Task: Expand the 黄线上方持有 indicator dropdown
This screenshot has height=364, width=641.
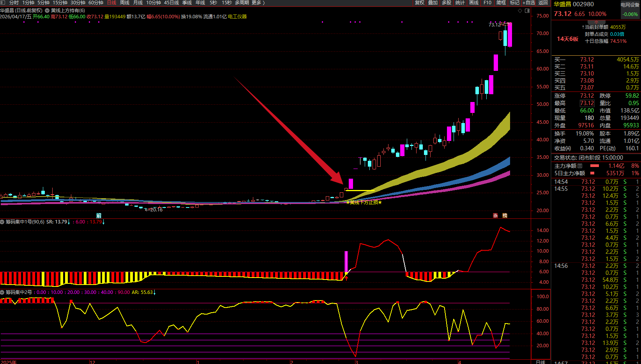Action: tap(47, 11)
